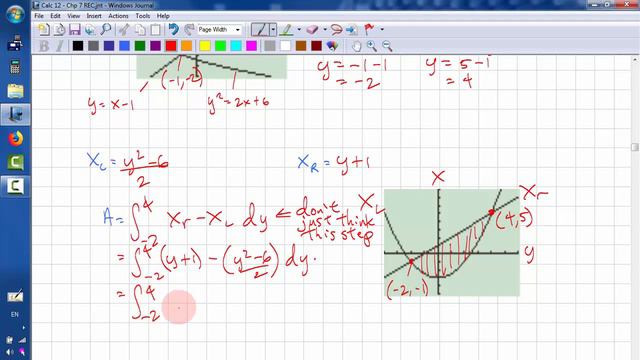Image resolution: width=640 pixels, height=360 pixels.
Task: Open Find with the magnifying glass icon
Action: pyautogui.click(x=106, y=29)
